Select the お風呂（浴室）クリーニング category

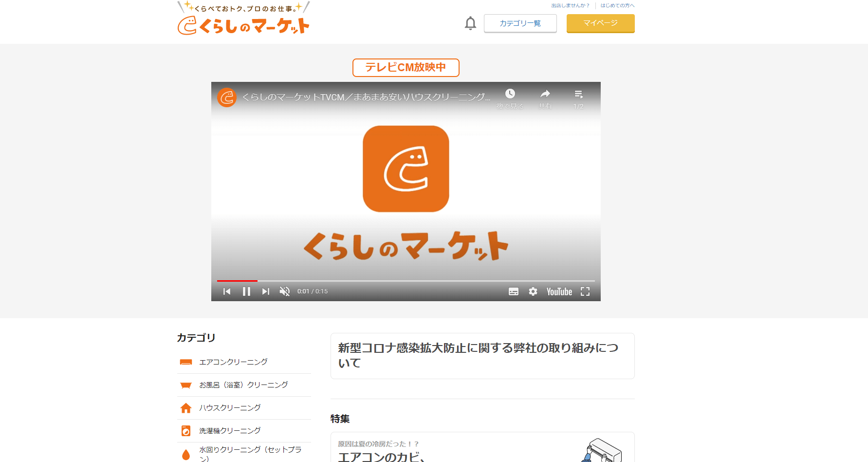(x=244, y=385)
